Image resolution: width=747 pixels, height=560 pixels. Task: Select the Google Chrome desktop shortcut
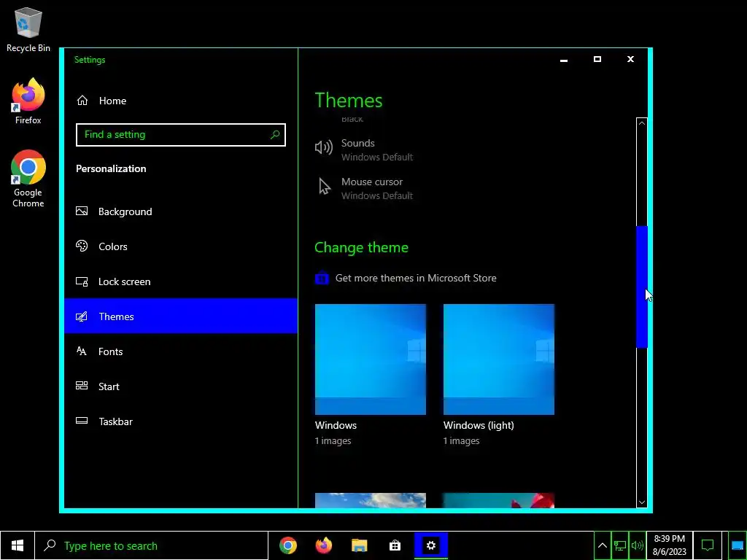pos(28,179)
